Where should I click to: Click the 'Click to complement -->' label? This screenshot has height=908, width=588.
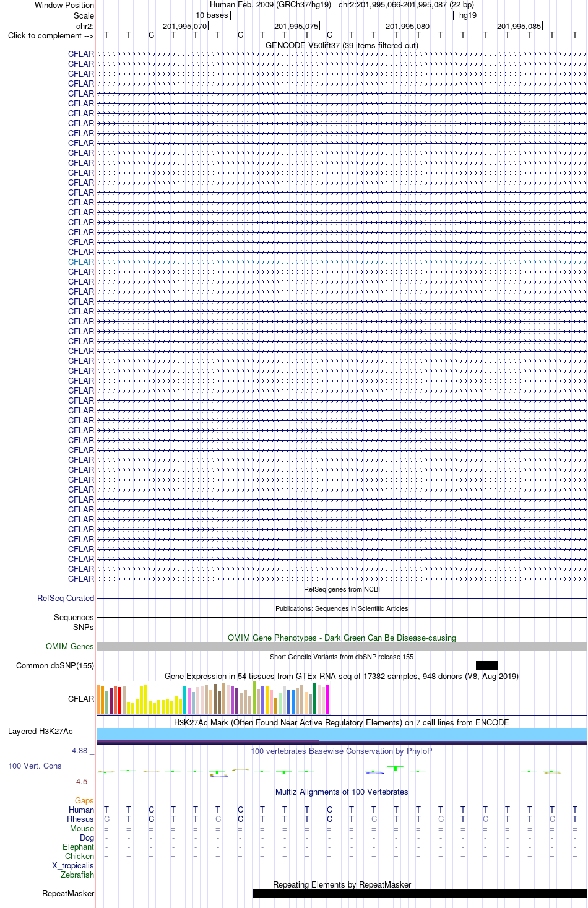[x=51, y=35]
